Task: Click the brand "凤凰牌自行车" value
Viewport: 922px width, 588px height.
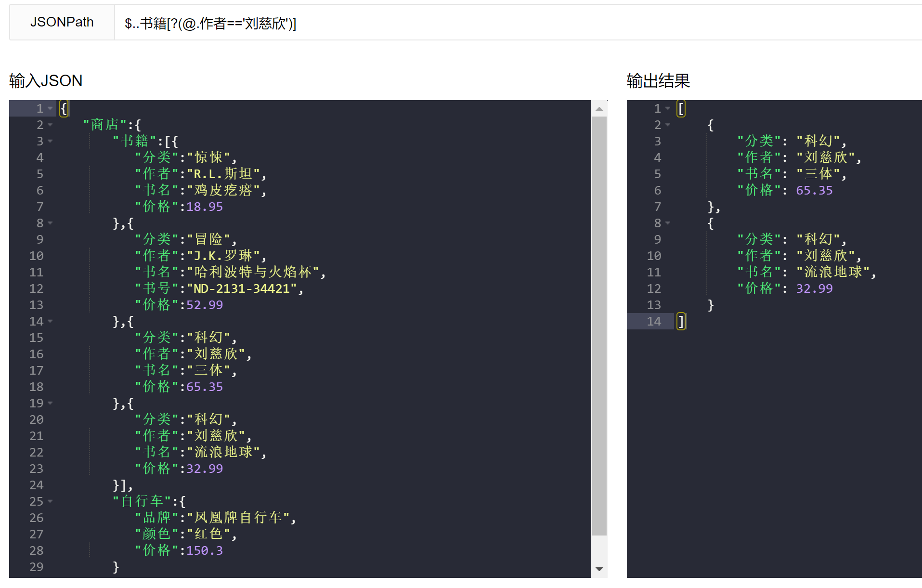Action: 238,518
